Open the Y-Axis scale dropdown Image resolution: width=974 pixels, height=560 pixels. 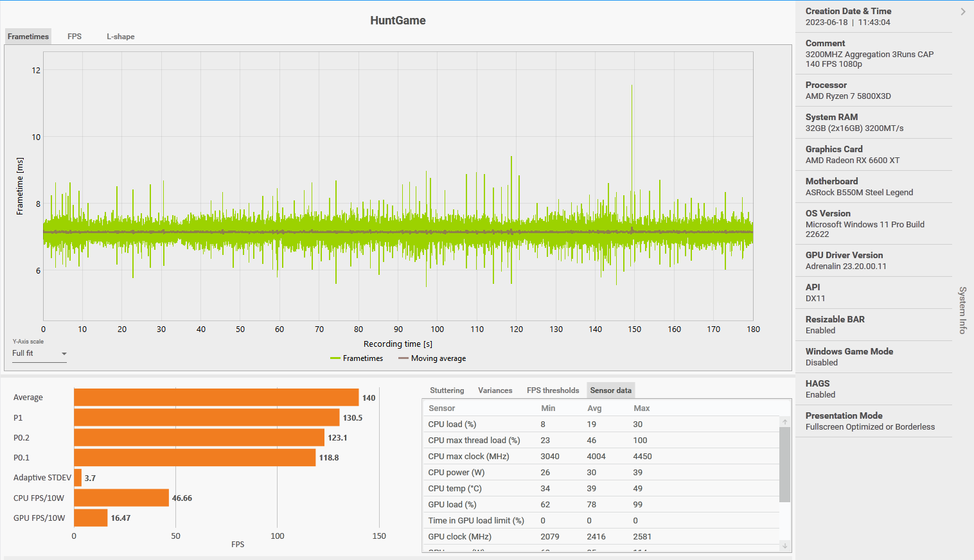(39, 353)
